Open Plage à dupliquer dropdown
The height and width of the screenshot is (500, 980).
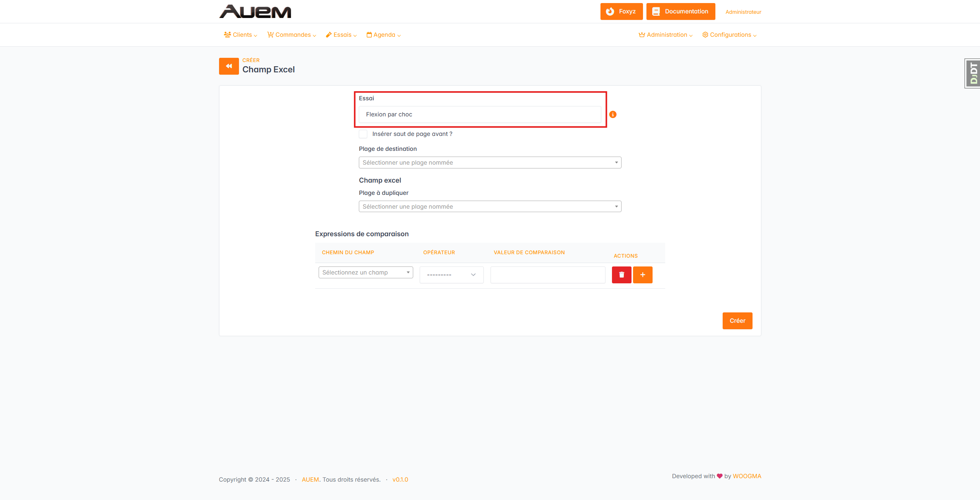[489, 207]
